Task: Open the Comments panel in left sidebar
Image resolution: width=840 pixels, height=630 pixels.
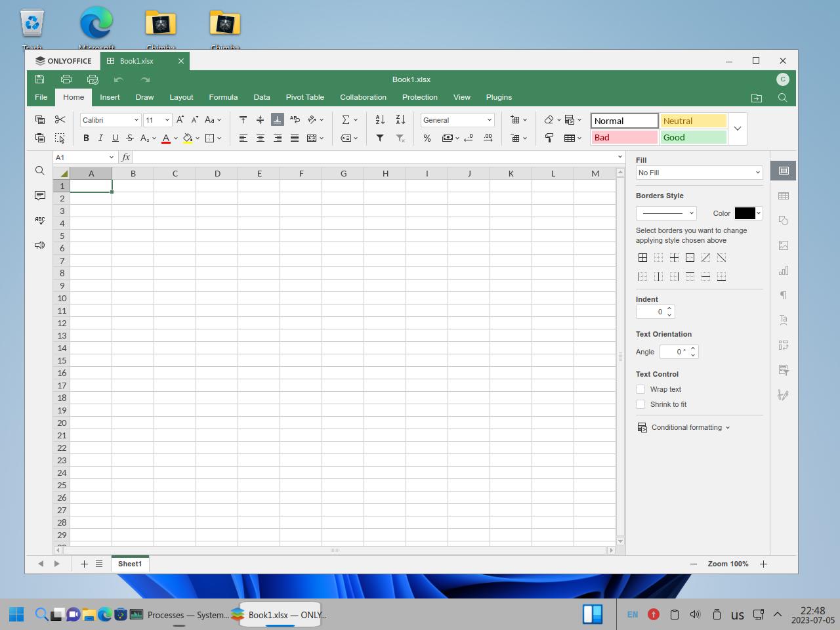Action: [x=40, y=196]
